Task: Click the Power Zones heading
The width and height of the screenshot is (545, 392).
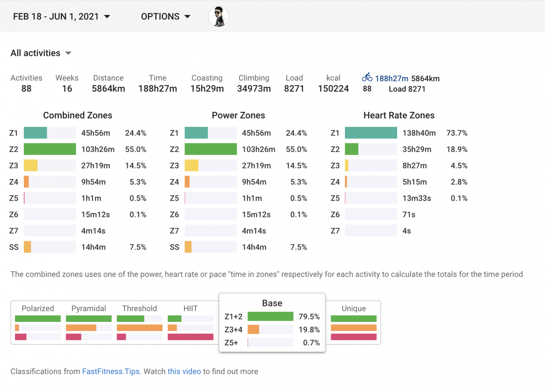Action: click(x=238, y=115)
